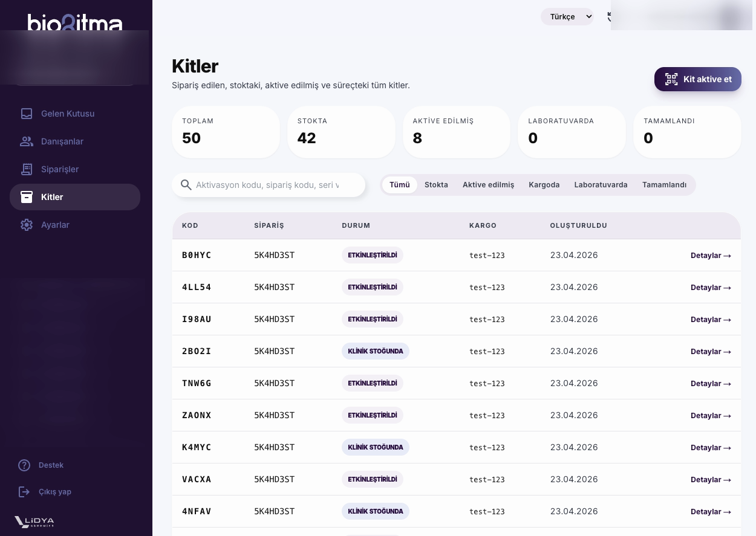Select the Stokta filter tab
Image resolution: width=756 pixels, height=536 pixels.
(x=436, y=185)
